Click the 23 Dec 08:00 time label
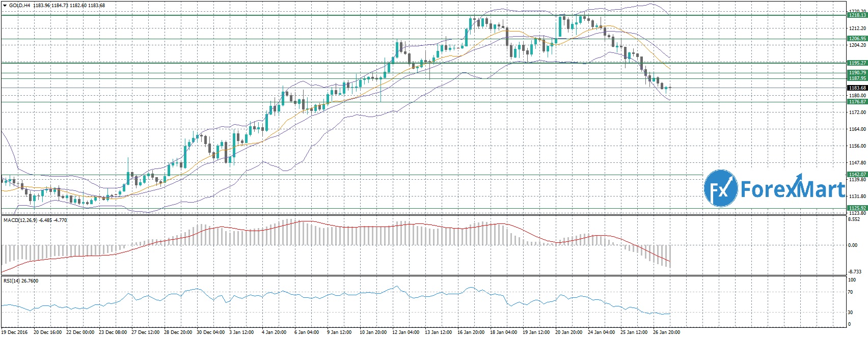This screenshot has width=868, height=338. pyautogui.click(x=114, y=332)
